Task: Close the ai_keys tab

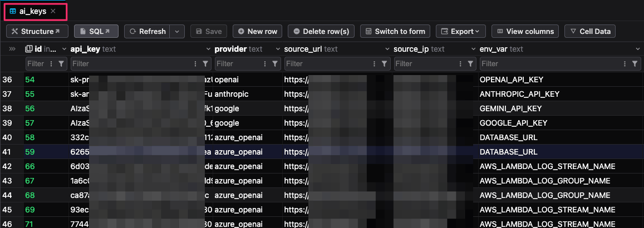Action: pyautogui.click(x=53, y=12)
